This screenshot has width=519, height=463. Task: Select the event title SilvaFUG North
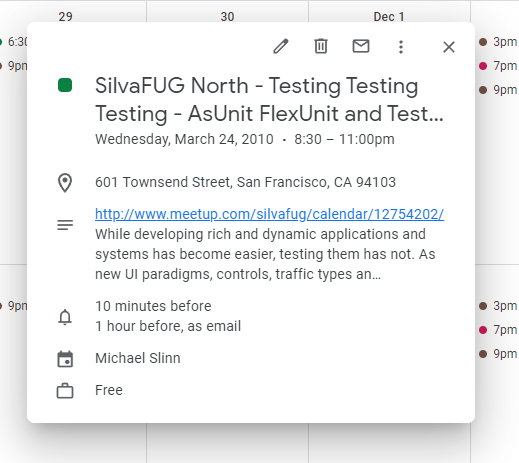pos(269,99)
